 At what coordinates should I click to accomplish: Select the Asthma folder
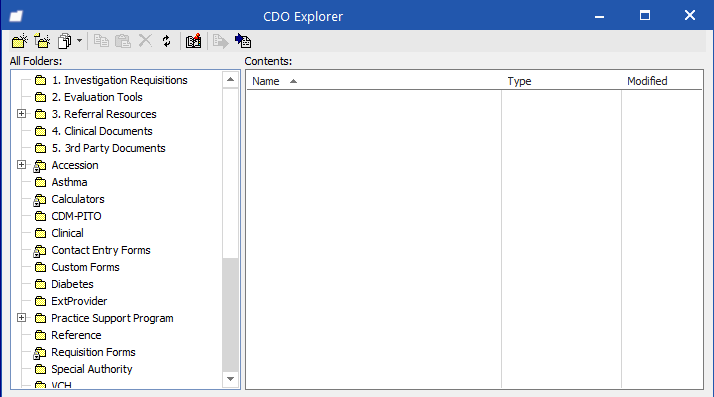[x=69, y=182]
